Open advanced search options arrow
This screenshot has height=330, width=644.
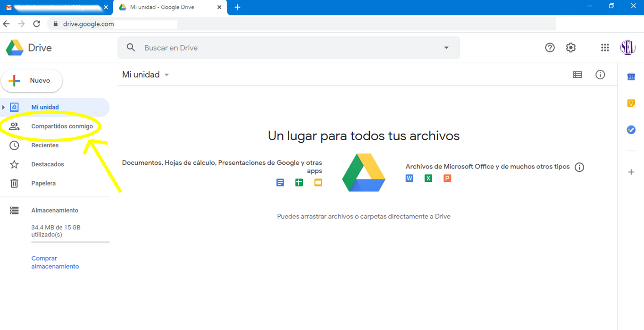pyautogui.click(x=445, y=47)
